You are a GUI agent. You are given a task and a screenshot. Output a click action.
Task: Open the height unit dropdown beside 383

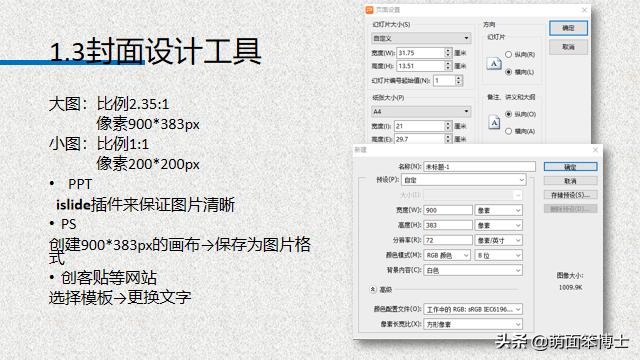click(x=498, y=225)
